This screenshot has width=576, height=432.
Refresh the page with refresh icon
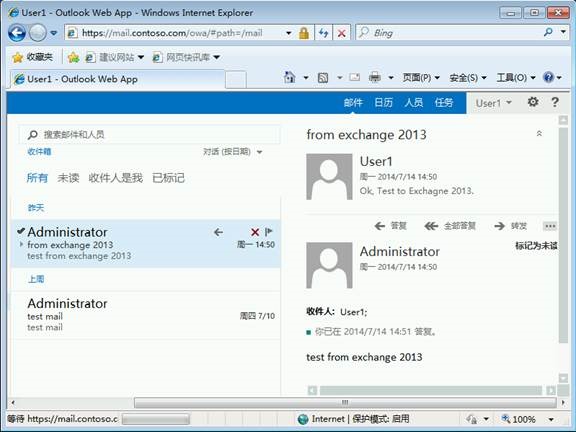point(323,33)
